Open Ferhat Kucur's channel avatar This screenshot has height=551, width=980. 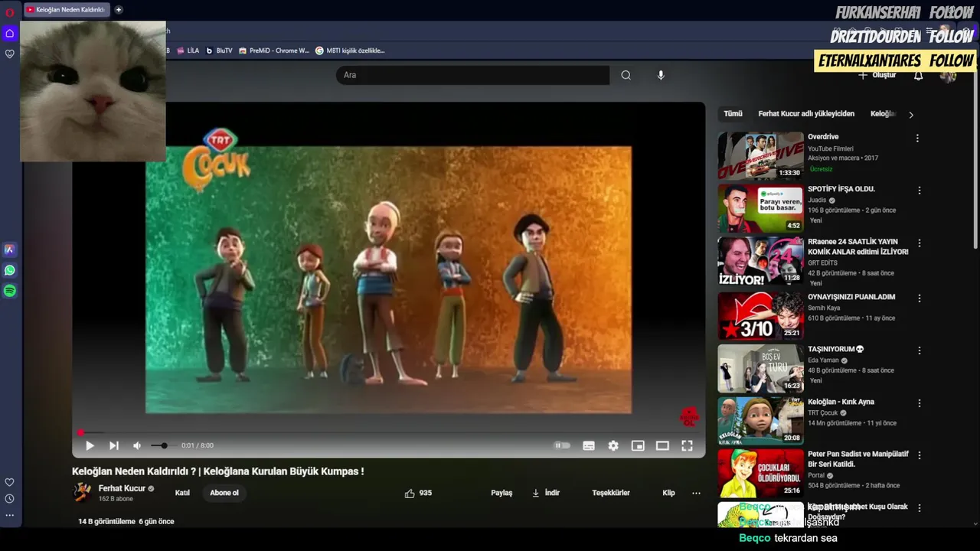82,493
